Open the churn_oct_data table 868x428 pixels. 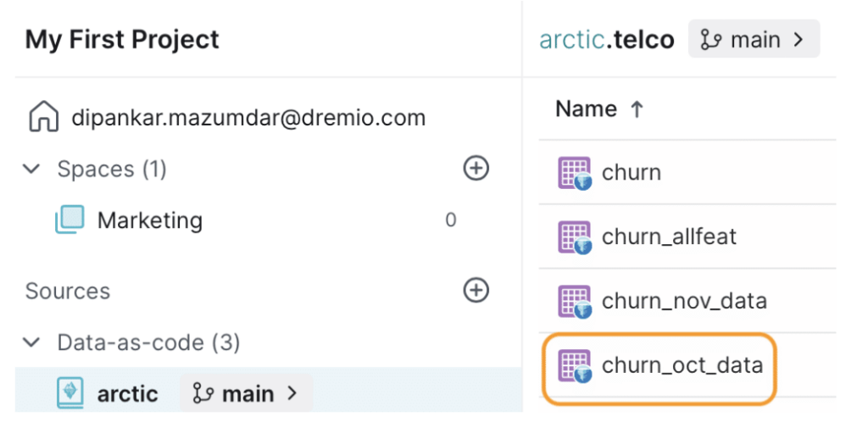click(x=682, y=365)
